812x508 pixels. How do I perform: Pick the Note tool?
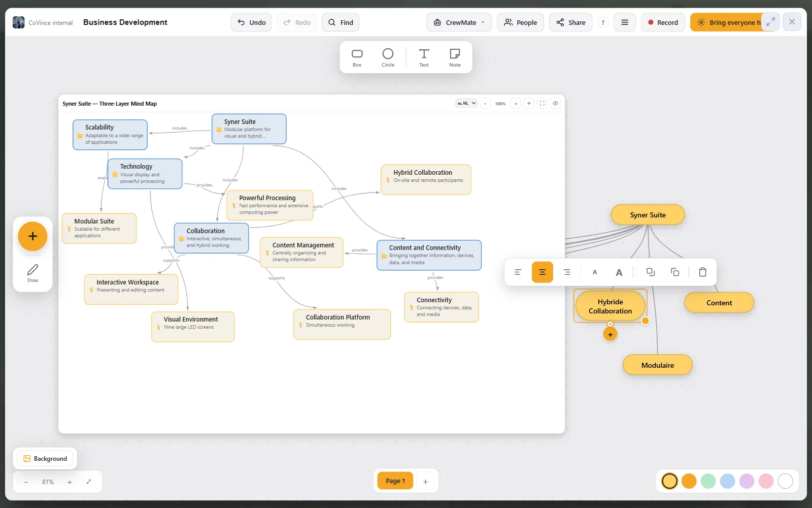455,57
